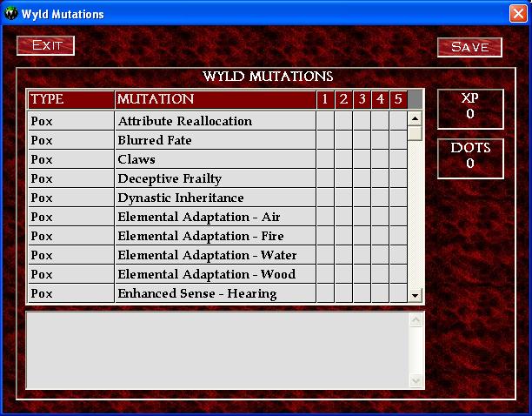Select the Elemental Adaptation - Air row
This screenshot has width=532, height=416.
point(199,217)
